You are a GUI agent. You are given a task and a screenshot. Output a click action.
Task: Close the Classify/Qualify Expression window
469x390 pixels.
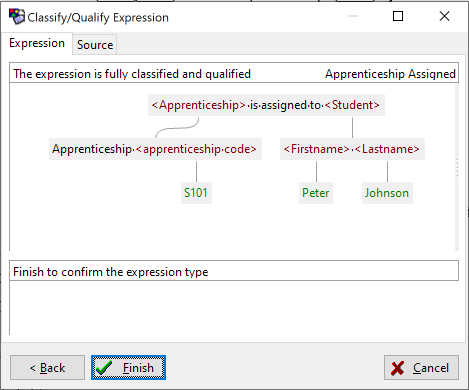click(444, 16)
